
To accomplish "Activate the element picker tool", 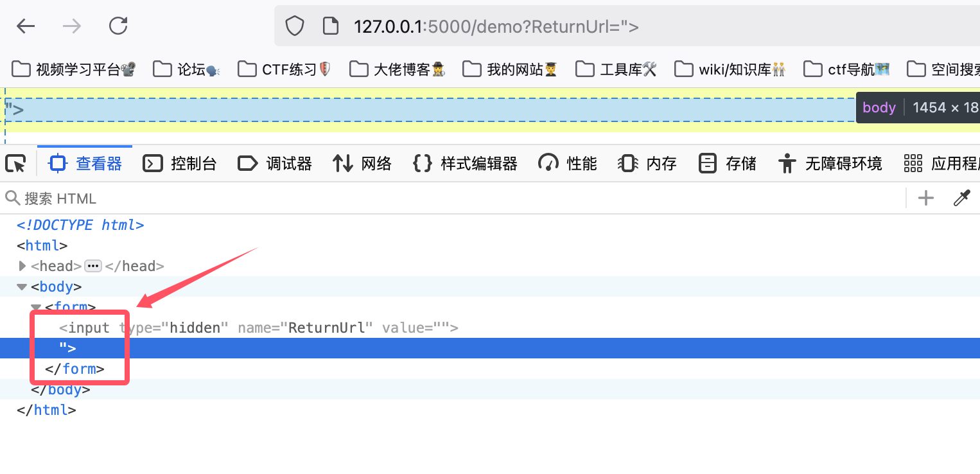I will pyautogui.click(x=15, y=164).
